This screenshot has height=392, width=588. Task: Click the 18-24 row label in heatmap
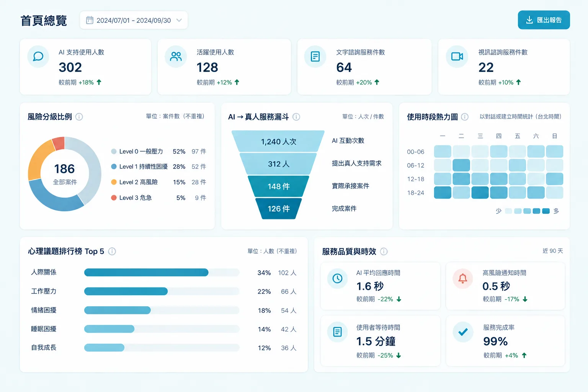[x=416, y=193]
